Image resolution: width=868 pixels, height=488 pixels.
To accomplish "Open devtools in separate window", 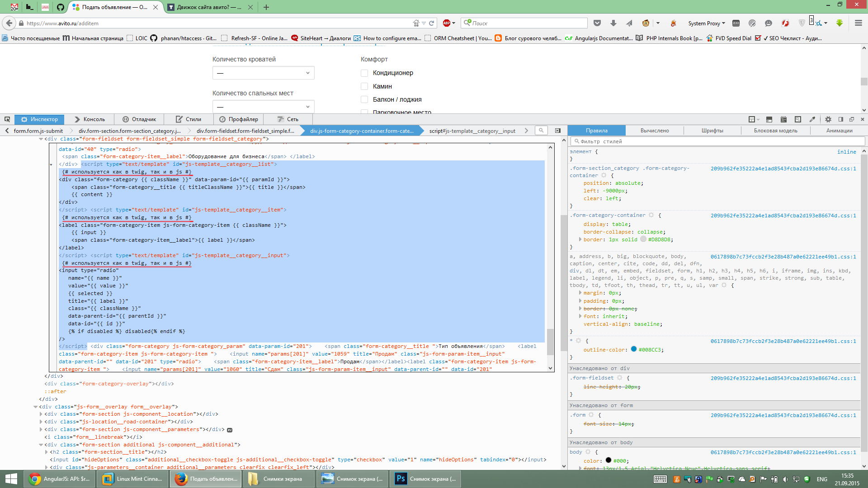I will pyautogui.click(x=852, y=119).
